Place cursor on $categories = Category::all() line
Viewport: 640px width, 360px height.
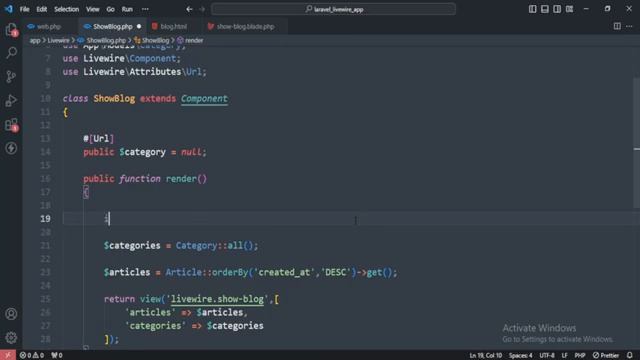pos(180,246)
